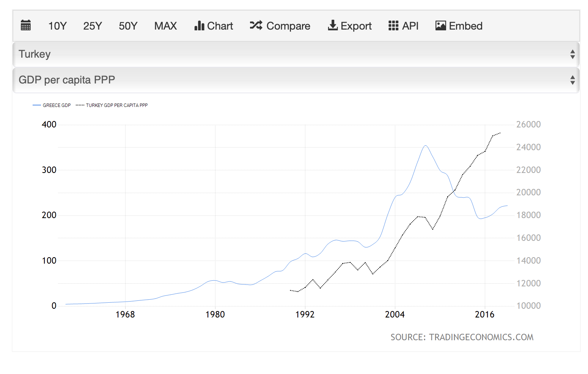The width and height of the screenshot is (588, 374).
Task: Click the Turkey dropdown arrow stepper
Action: (x=572, y=54)
